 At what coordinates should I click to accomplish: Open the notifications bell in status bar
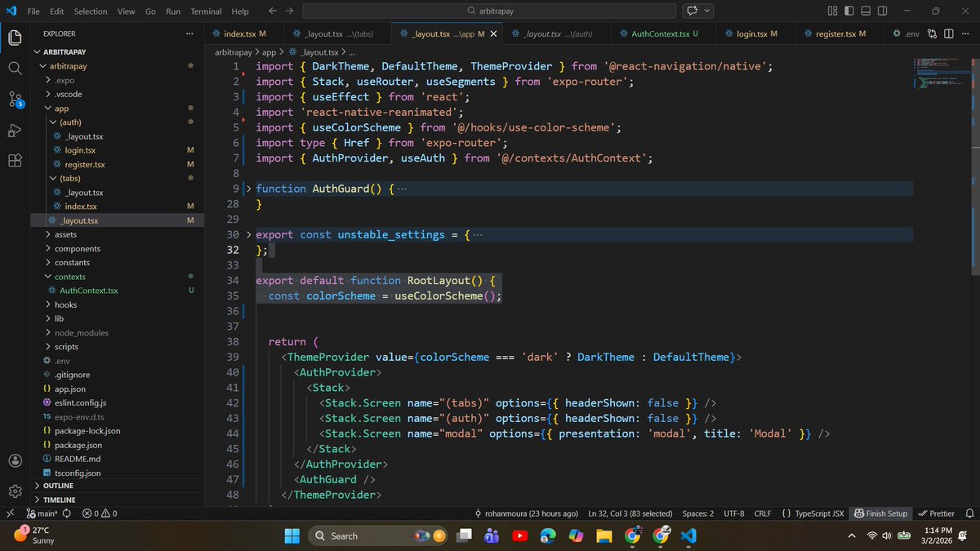click(x=969, y=513)
